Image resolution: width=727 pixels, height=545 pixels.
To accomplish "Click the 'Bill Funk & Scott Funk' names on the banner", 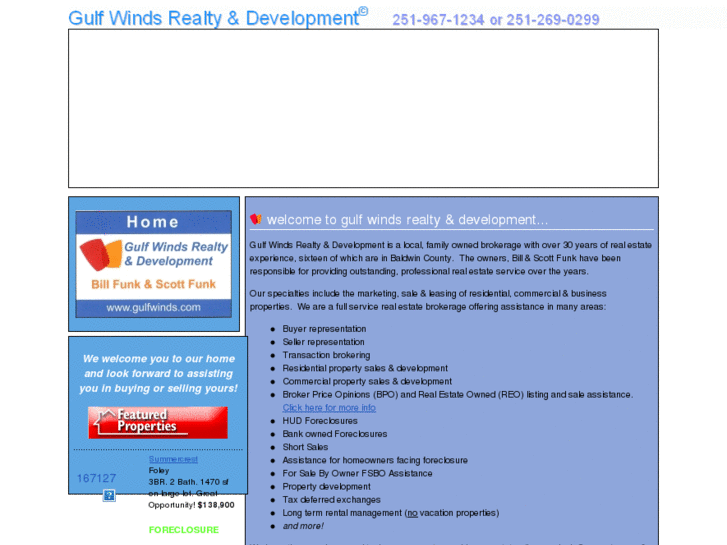I will pos(153,284).
